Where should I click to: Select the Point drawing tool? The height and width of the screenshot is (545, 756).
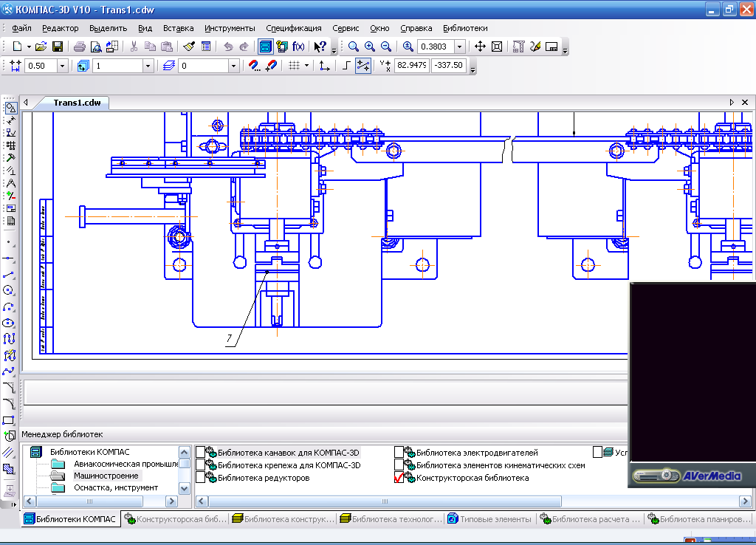8,242
